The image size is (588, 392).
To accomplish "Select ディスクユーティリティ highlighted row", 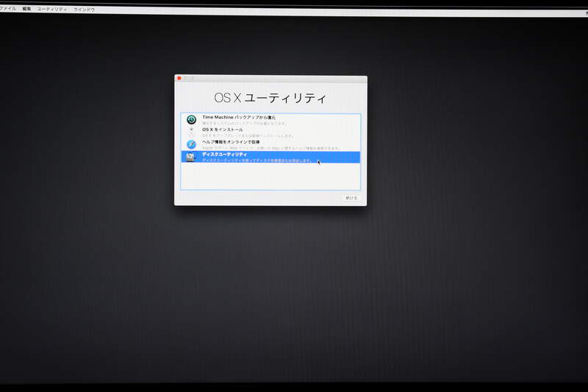I will [270, 157].
